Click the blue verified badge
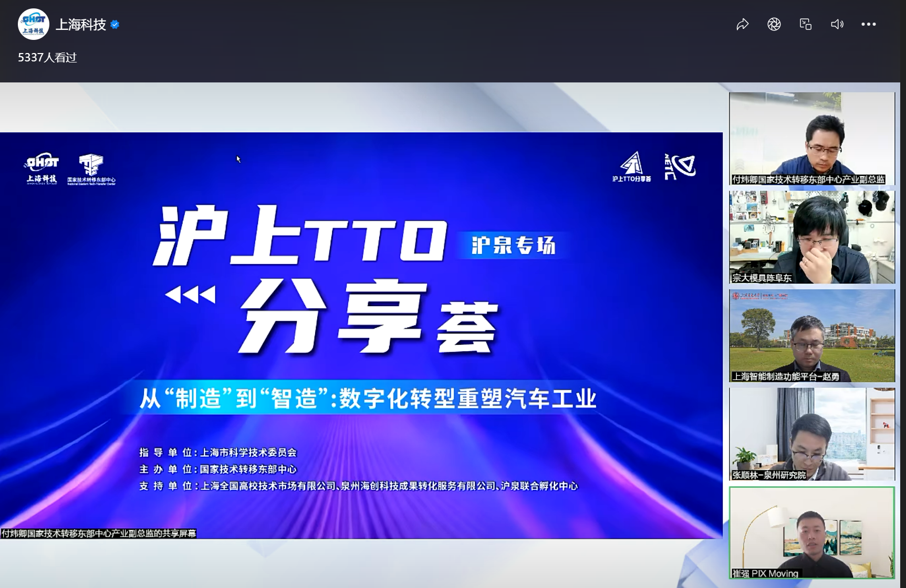The image size is (906, 588). [115, 25]
